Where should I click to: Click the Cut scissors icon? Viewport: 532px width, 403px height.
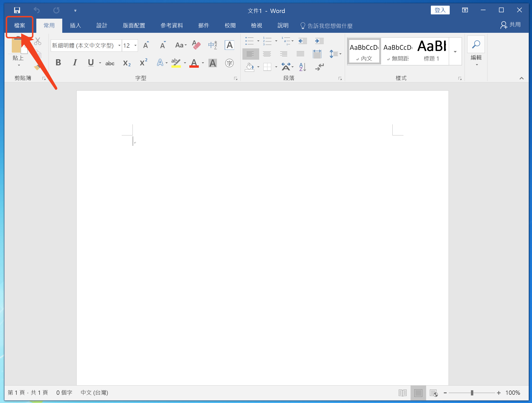(x=38, y=41)
